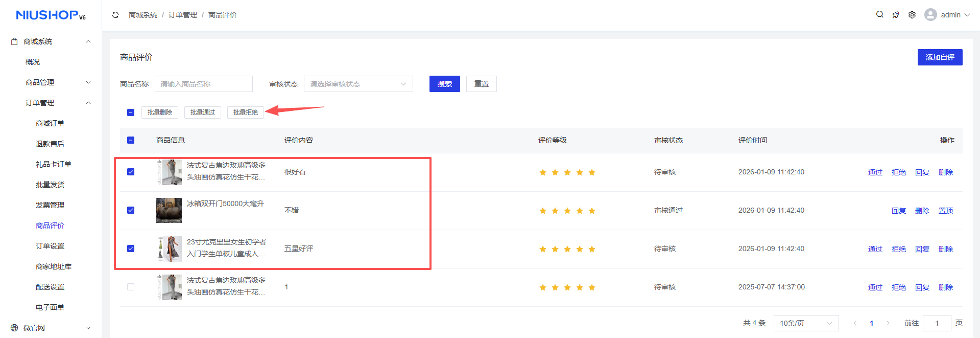The width and height of the screenshot is (980, 338).
Task: Open the 审核状态 filter dropdown
Action: click(358, 84)
